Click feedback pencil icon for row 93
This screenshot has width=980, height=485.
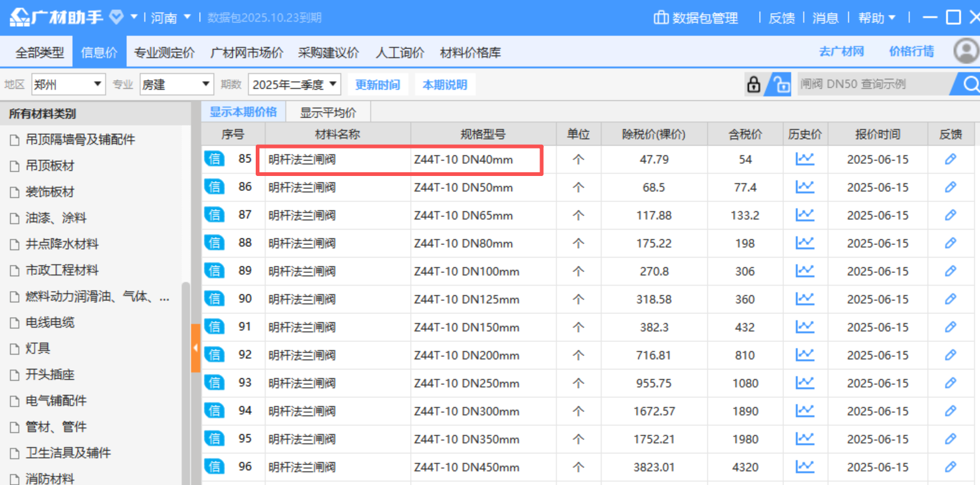click(950, 383)
